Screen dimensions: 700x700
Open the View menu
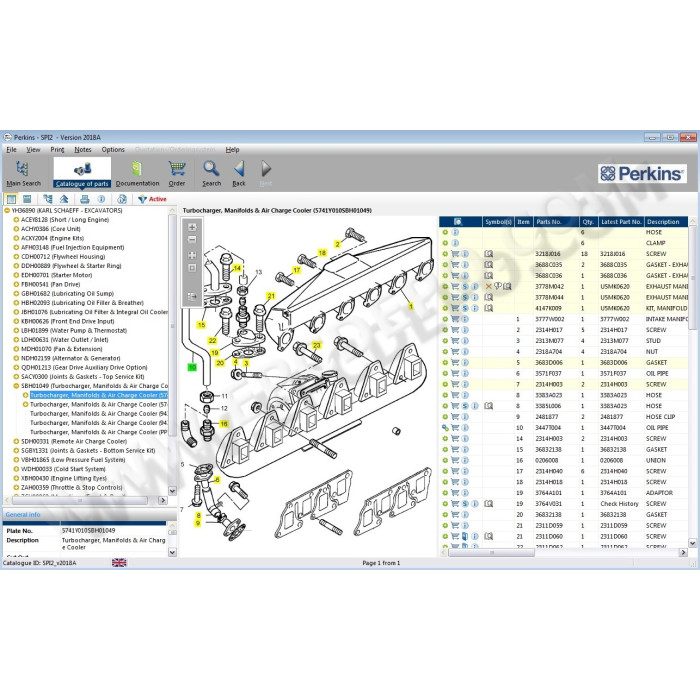(x=33, y=150)
